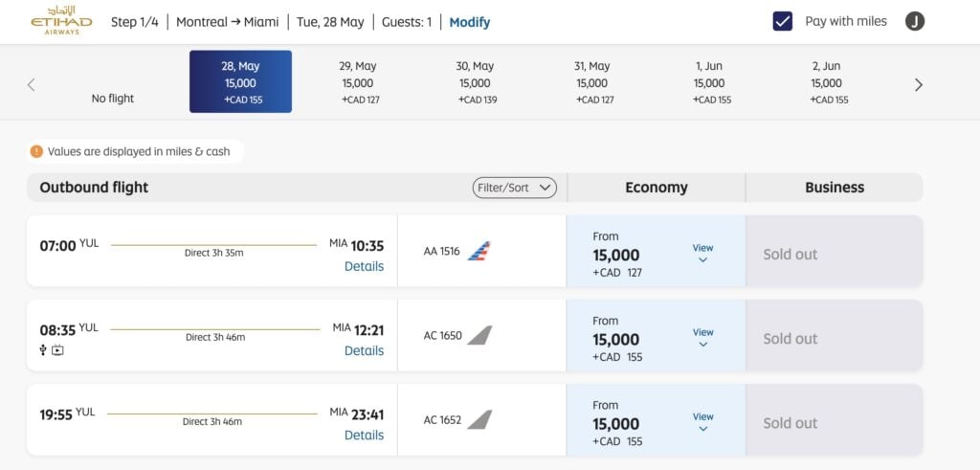Go to previous dates with left arrow
The width and height of the screenshot is (980, 470).
point(31,84)
